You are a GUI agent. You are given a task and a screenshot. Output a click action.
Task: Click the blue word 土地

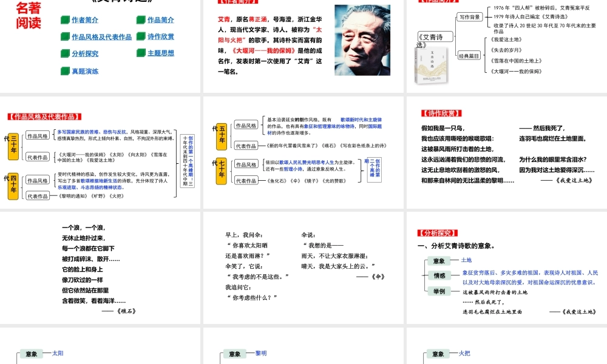tap(466, 260)
